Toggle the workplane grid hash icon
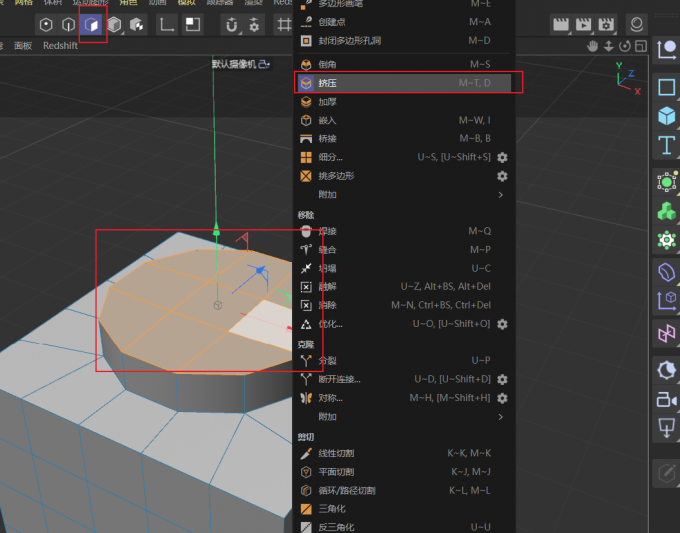Screen dimensions: 680x533 click(x=284, y=24)
